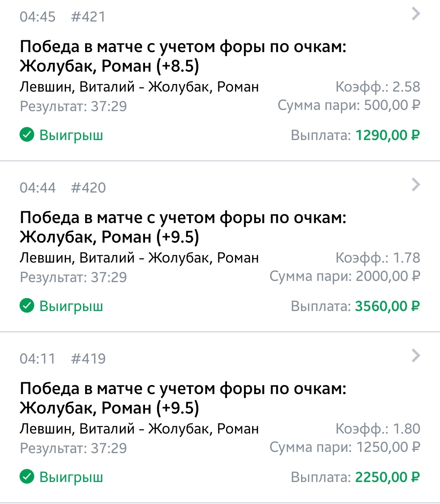Tap the 04:45 timestamp
The width and height of the screenshot is (440, 504).
(x=37, y=17)
